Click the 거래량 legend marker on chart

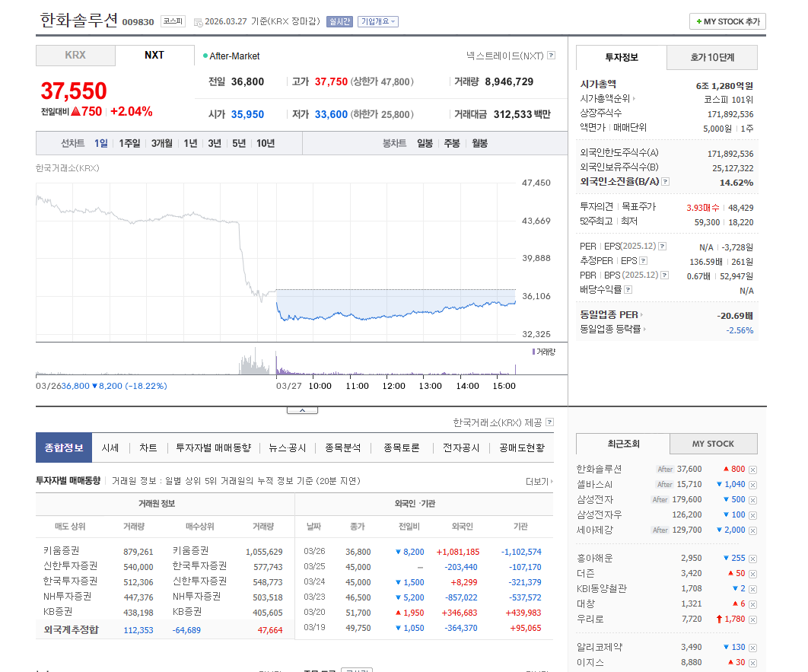click(x=533, y=352)
